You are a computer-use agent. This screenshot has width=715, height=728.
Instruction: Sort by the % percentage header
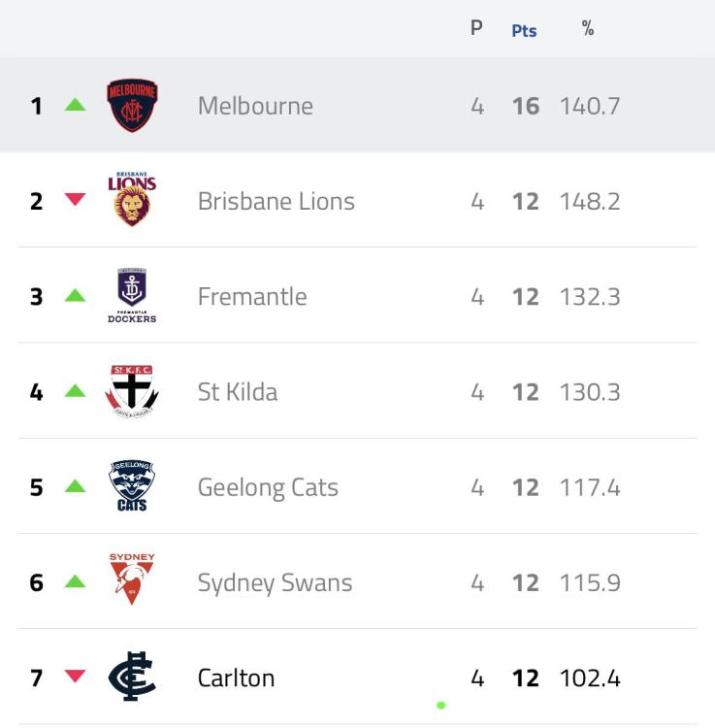588,28
